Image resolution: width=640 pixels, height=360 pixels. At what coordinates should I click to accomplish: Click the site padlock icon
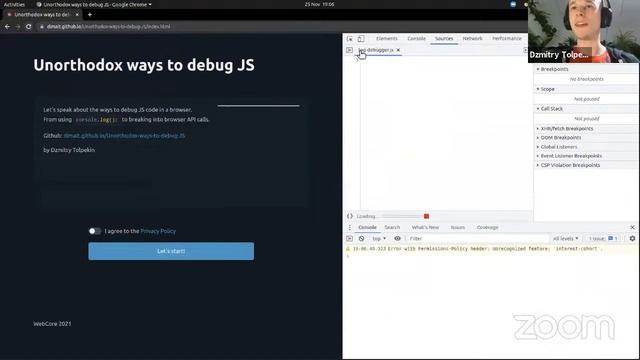point(42,27)
